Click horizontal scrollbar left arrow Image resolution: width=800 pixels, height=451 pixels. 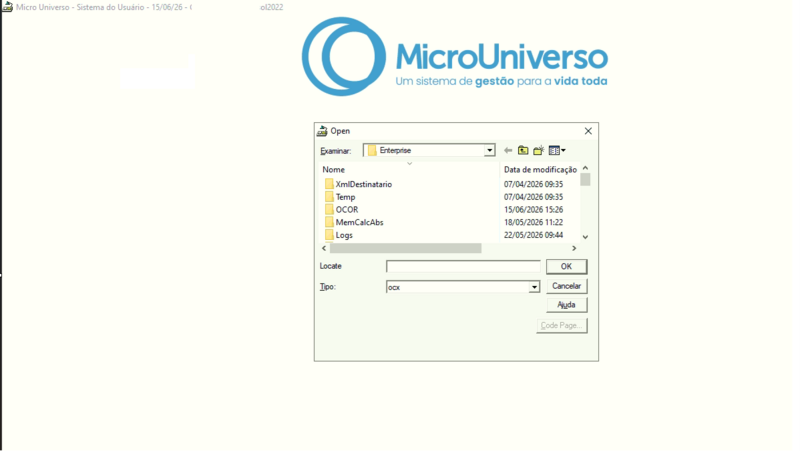(324, 248)
